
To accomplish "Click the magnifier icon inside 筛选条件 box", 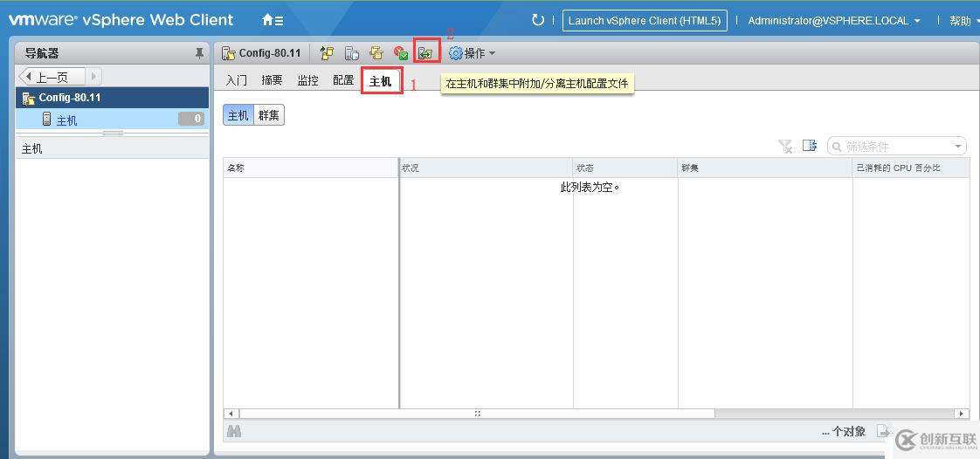I will click(x=837, y=147).
